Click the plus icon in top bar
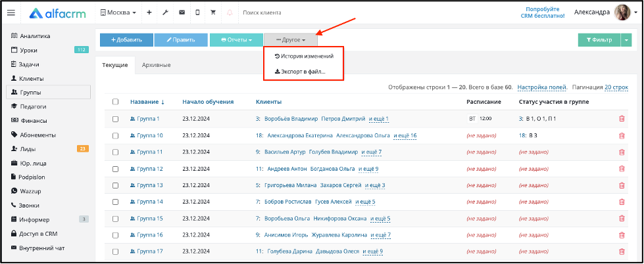This screenshot has width=644, height=264. tap(149, 12)
